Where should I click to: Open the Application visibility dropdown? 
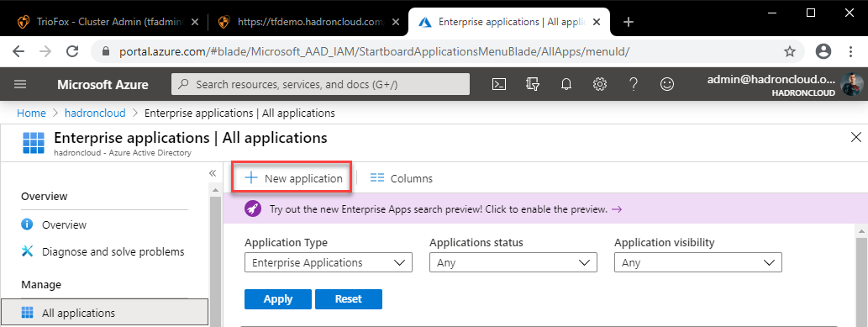click(x=698, y=263)
